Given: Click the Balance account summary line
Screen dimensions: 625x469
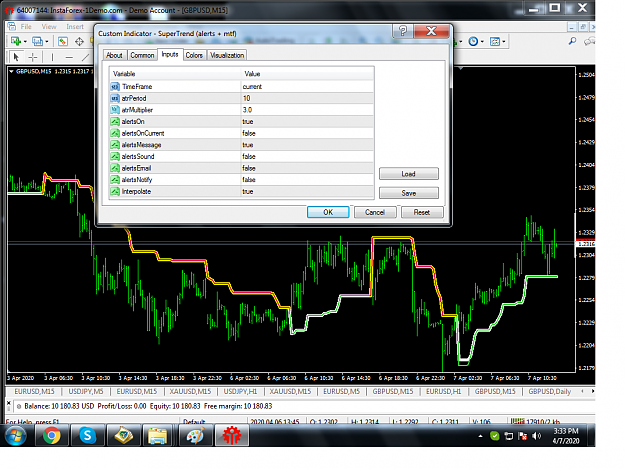Looking at the screenshot, I should pyautogui.click(x=148, y=406).
